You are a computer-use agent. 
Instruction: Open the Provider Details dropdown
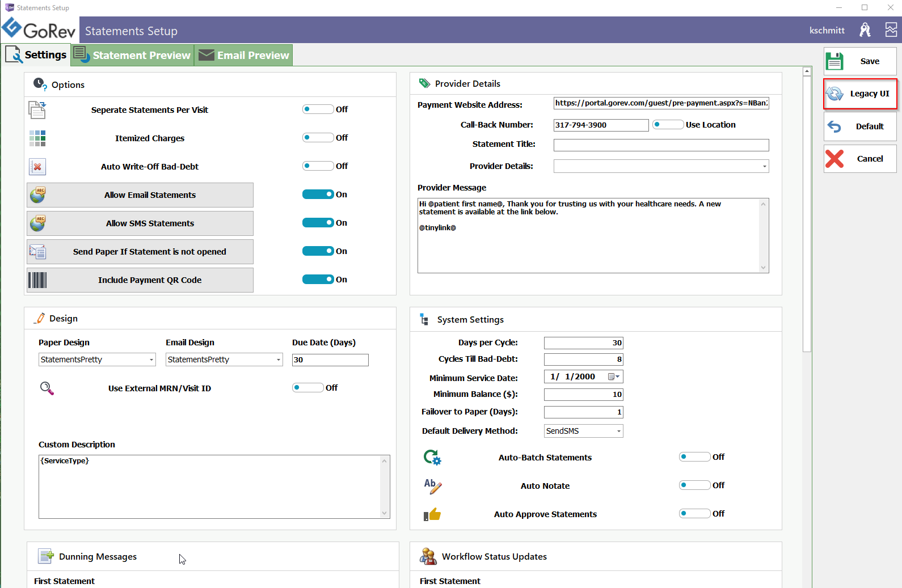point(661,166)
